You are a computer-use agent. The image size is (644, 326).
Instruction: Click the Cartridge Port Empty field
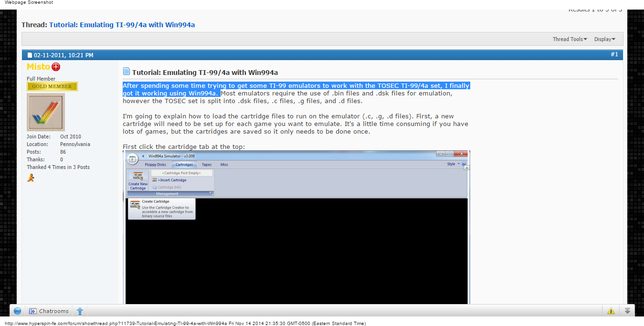click(182, 173)
